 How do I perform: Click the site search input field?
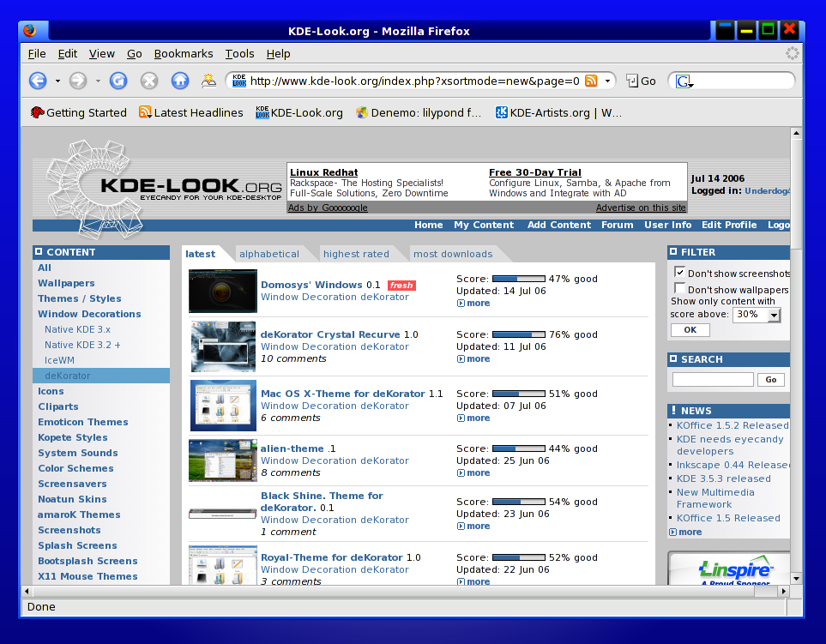pos(713,379)
